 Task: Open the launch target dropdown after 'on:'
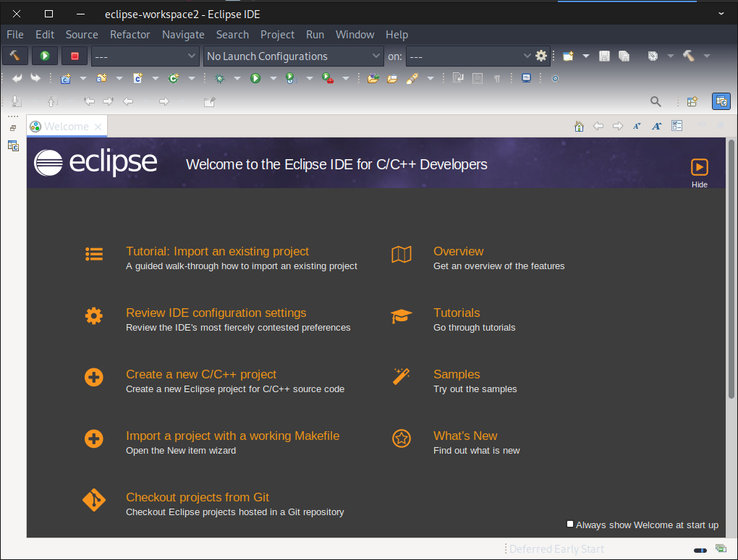470,56
